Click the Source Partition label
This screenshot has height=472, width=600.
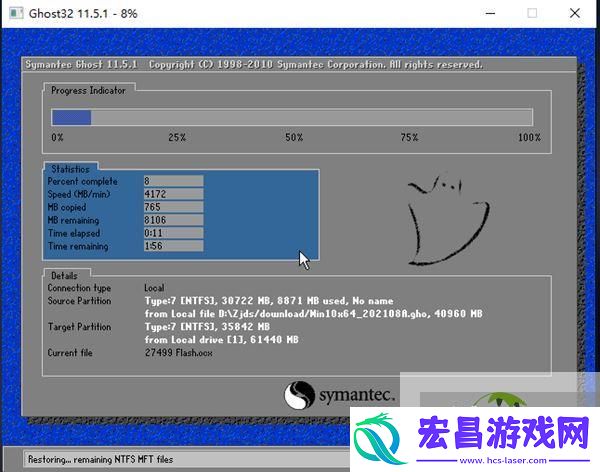point(79,301)
